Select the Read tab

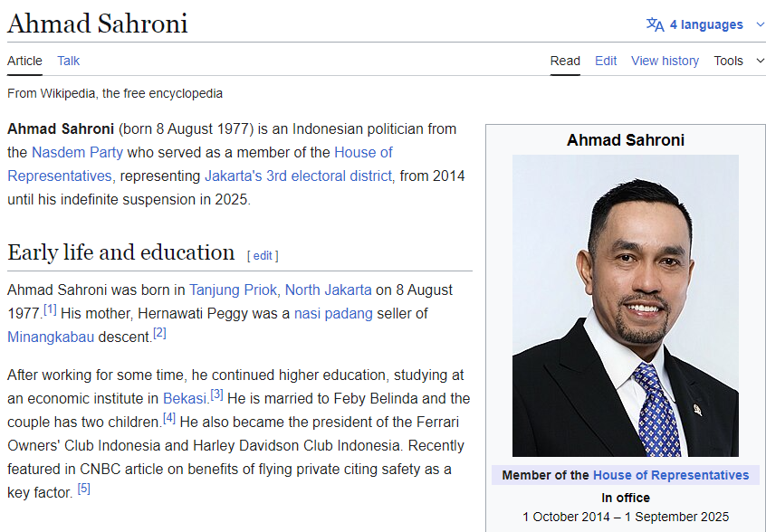(565, 61)
